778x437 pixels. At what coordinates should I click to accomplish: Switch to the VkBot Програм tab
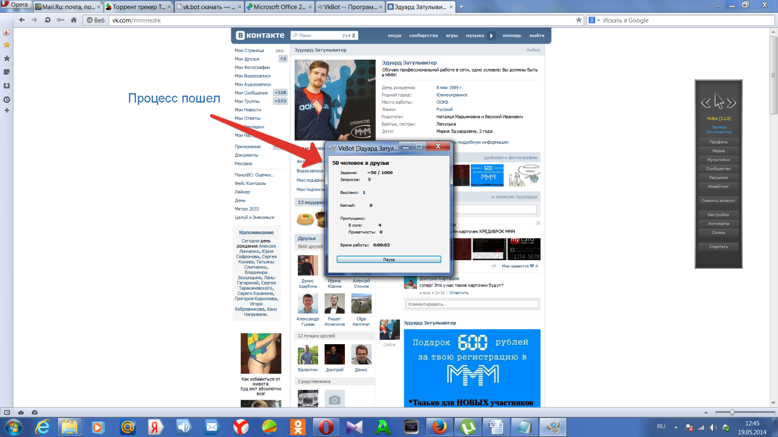(350, 6)
